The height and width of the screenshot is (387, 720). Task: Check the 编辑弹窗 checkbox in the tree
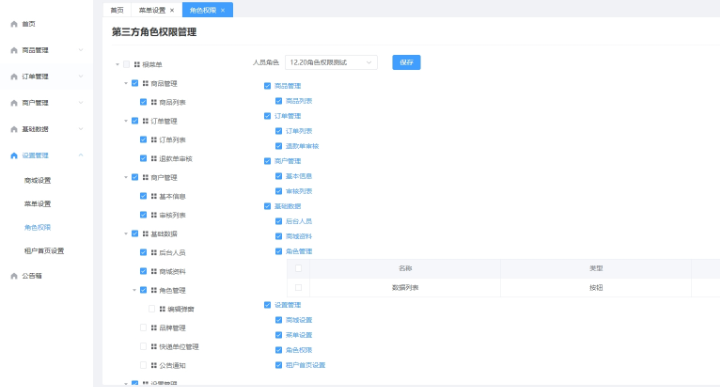click(x=152, y=309)
